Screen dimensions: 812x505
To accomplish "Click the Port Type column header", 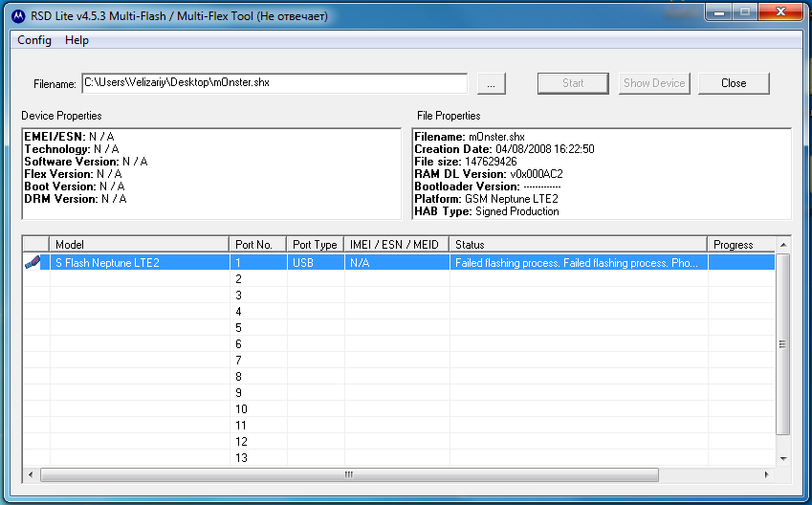I will point(316,245).
